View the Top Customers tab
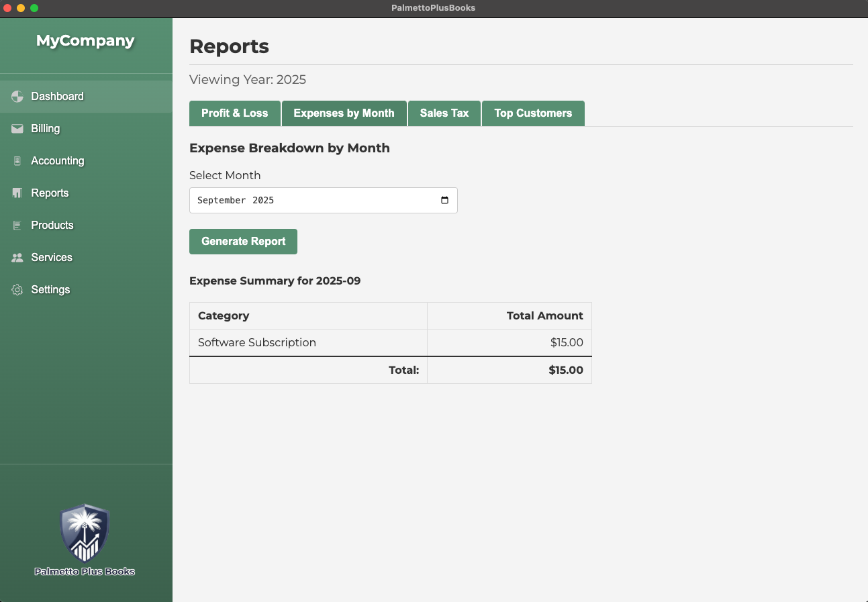This screenshot has height=602, width=868. (x=533, y=113)
